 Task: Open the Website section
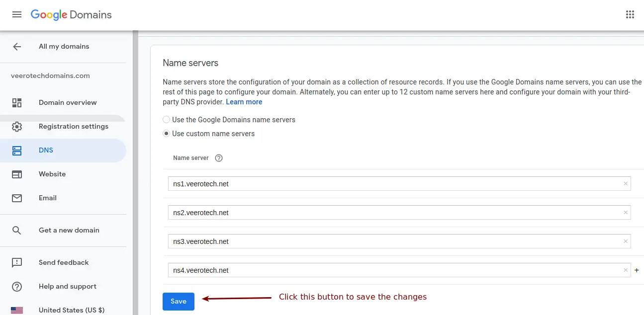pyautogui.click(x=52, y=174)
